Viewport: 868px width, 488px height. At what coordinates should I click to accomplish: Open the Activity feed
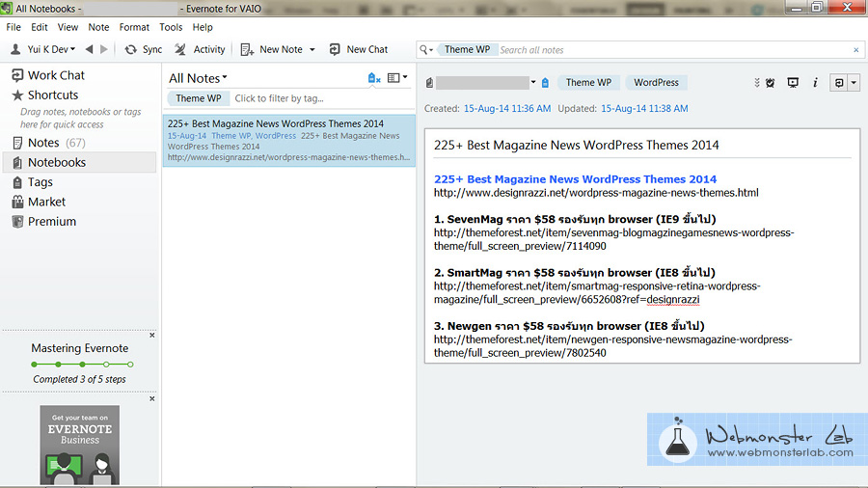tap(200, 49)
